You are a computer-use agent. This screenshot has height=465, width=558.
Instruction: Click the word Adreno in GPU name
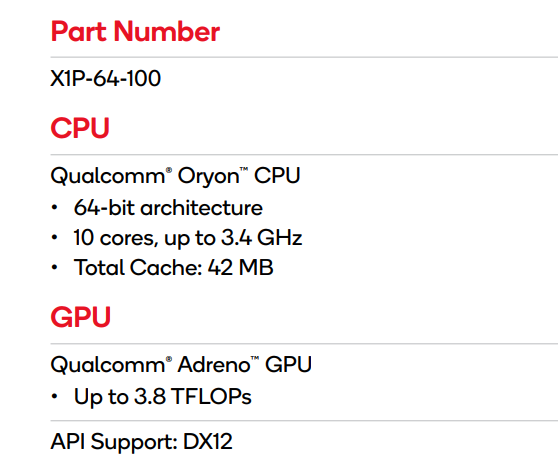(x=214, y=365)
